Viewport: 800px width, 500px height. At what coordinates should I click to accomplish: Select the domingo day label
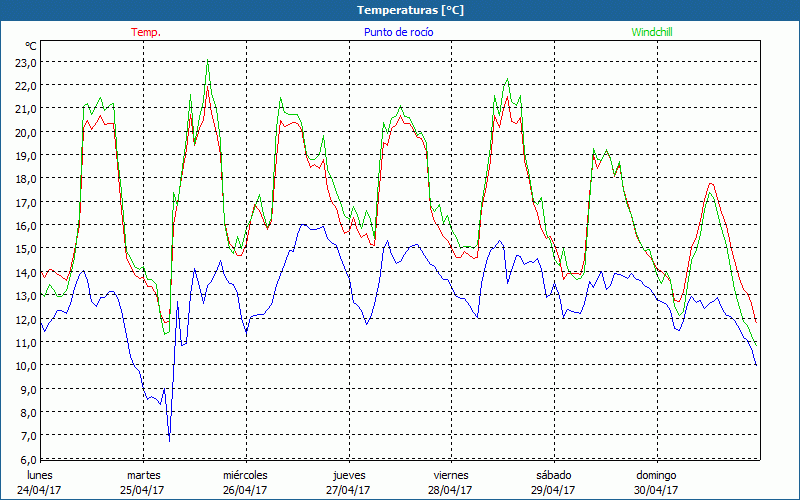pyautogui.click(x=656, y=475)
